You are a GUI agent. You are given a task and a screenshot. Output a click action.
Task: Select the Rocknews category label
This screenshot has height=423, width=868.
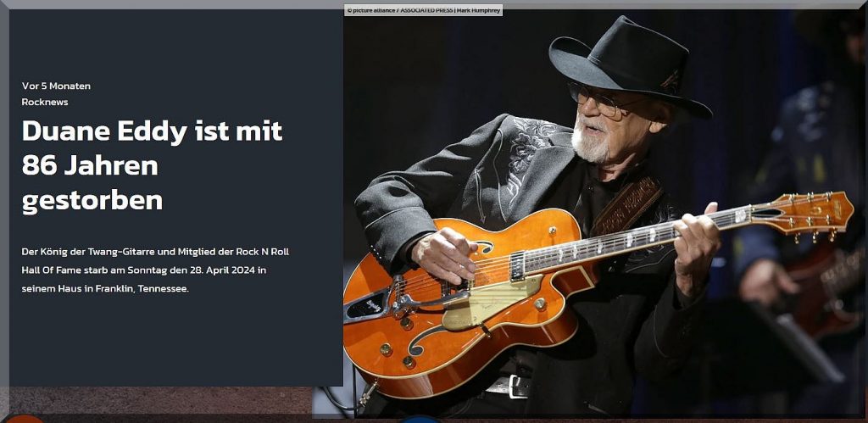(x=45, y=102)
